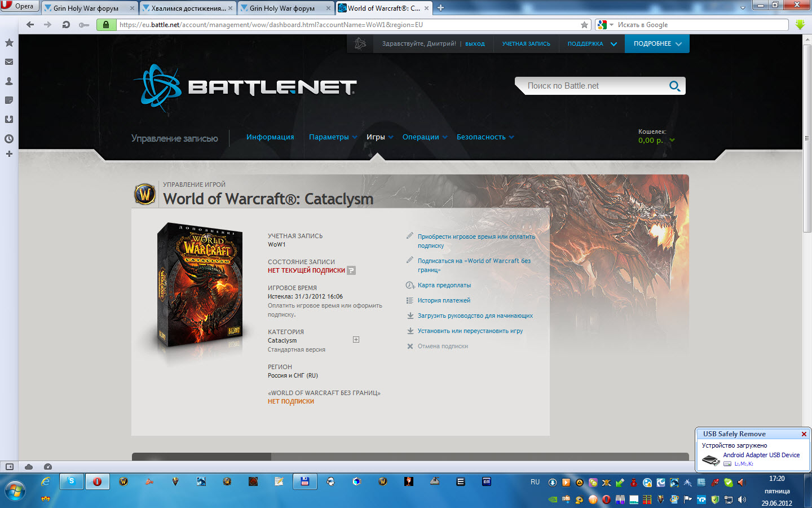Open Opera sidebar History clock panel

coord(9,139)
